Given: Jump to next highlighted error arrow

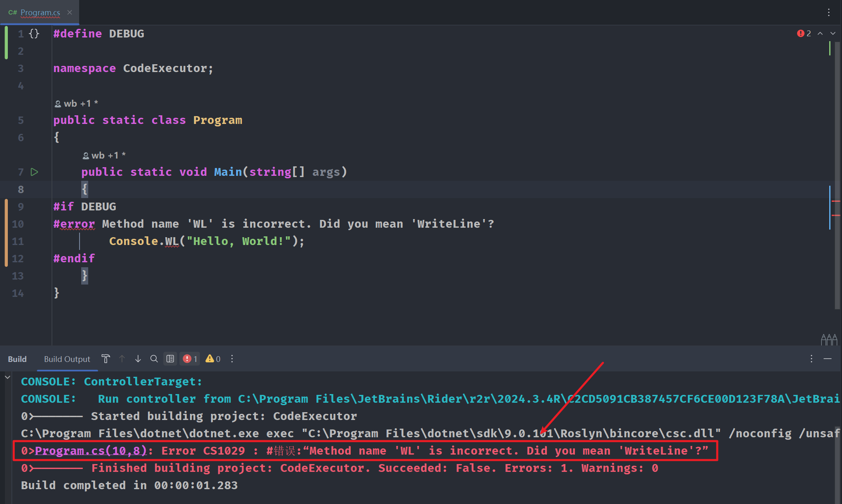Looking at the screenshot, I should point(833,33).
